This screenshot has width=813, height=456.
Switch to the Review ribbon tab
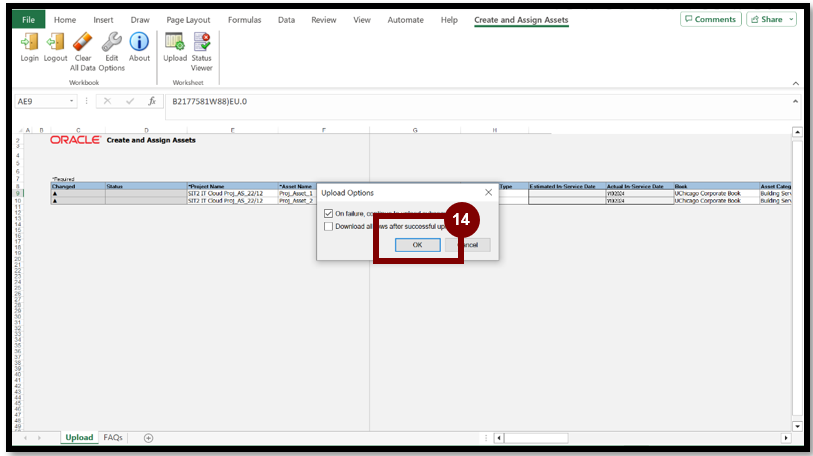(324, 20)
